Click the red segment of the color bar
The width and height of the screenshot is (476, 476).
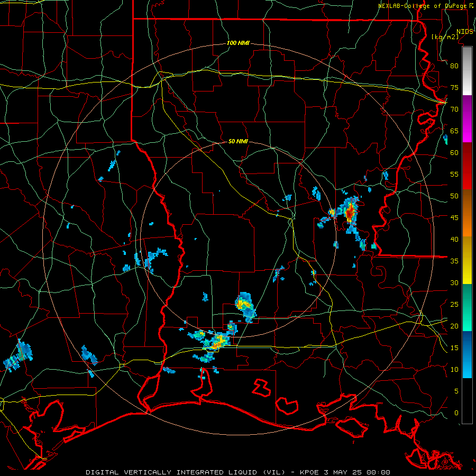467,166
